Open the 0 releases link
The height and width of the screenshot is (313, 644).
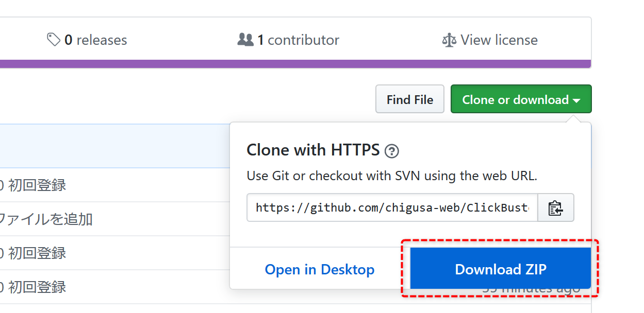(87, 40)
